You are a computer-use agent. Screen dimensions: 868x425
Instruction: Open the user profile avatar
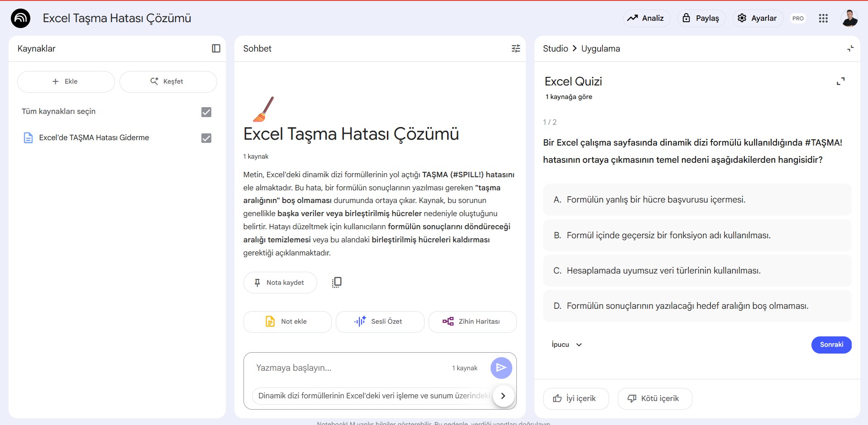tap(849, 18)
